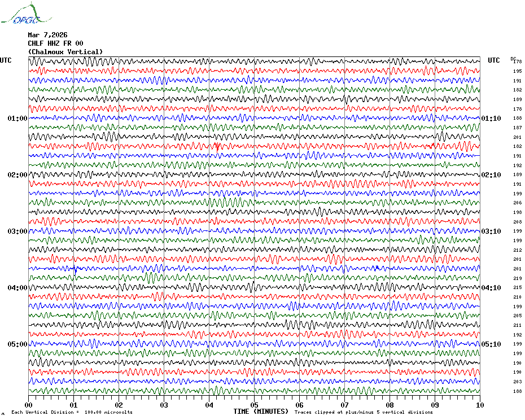This screenshot has height=420, width=525.
Task: Click the DC value '210'
Action: pos(517,297)
